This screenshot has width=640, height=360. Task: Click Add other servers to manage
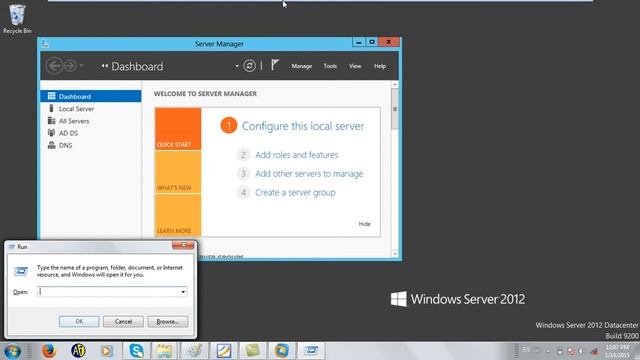[x=309, y=173]
